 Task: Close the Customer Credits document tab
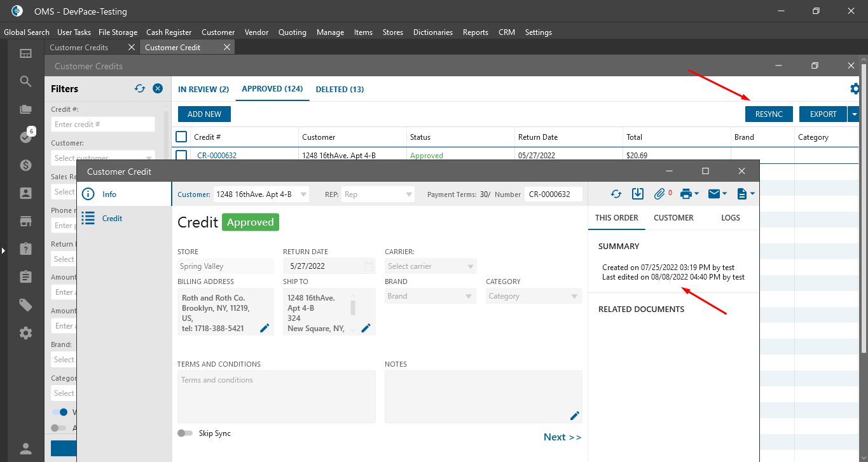[x=132, y=47]
